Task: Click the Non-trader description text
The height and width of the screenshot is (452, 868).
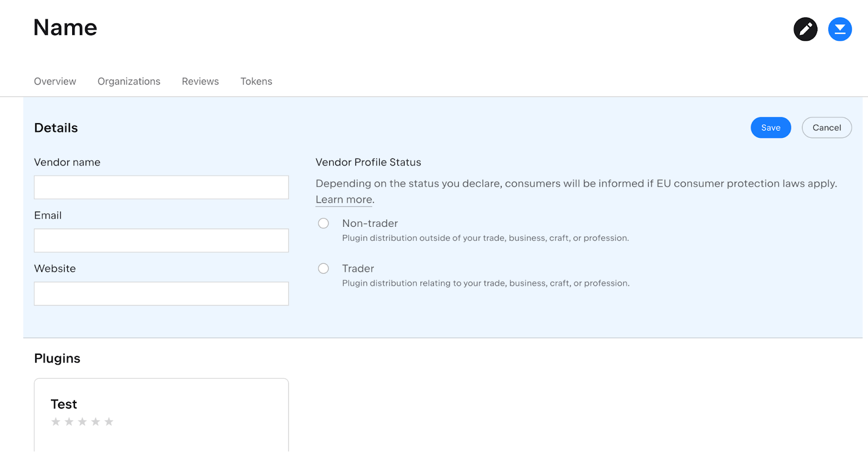Action: coord(486,238)
